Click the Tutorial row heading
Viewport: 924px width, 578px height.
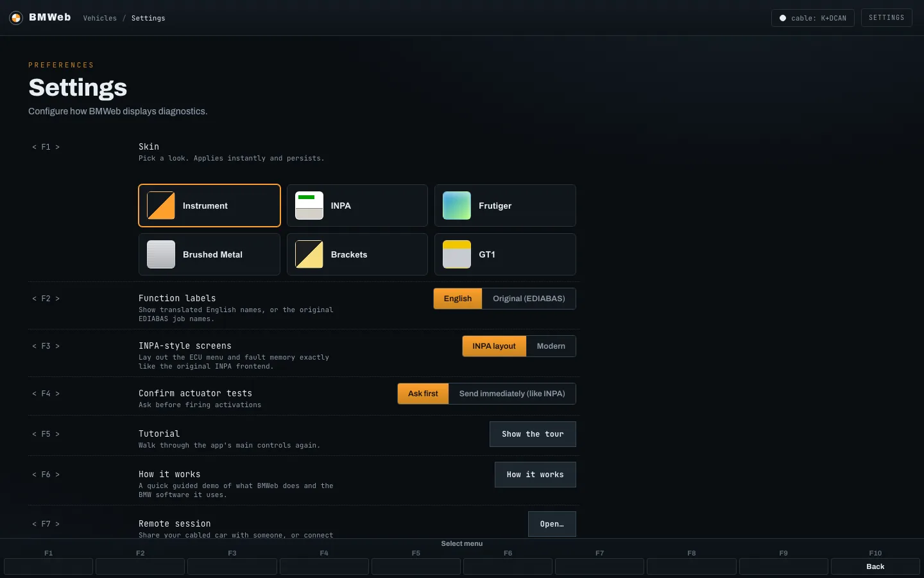pos(159,433)
